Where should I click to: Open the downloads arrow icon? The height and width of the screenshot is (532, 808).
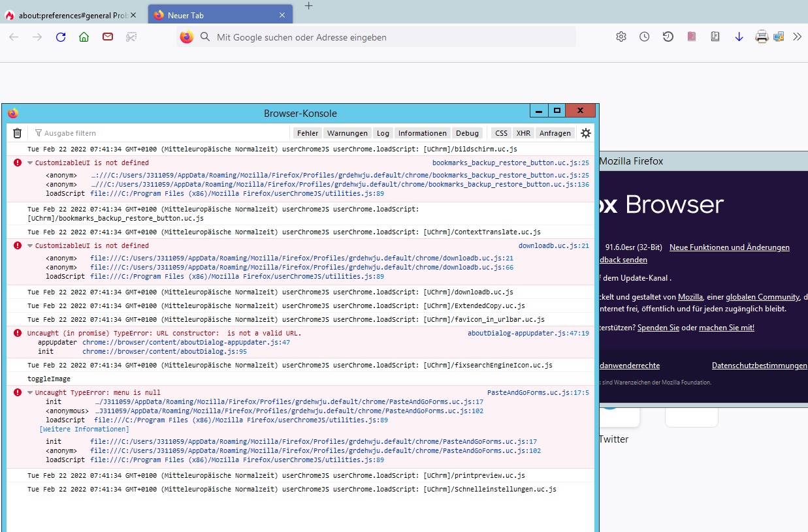pyautogui.click(x=739, y=37)
